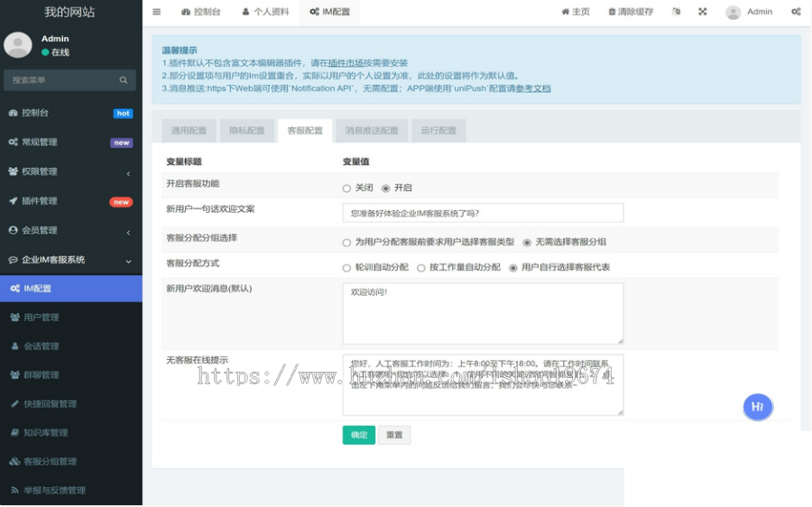Image resolution: width=812 pixels, height=507 pixels.
Task: Click 清除缓存 clear cache button
Action: [631, 12]
